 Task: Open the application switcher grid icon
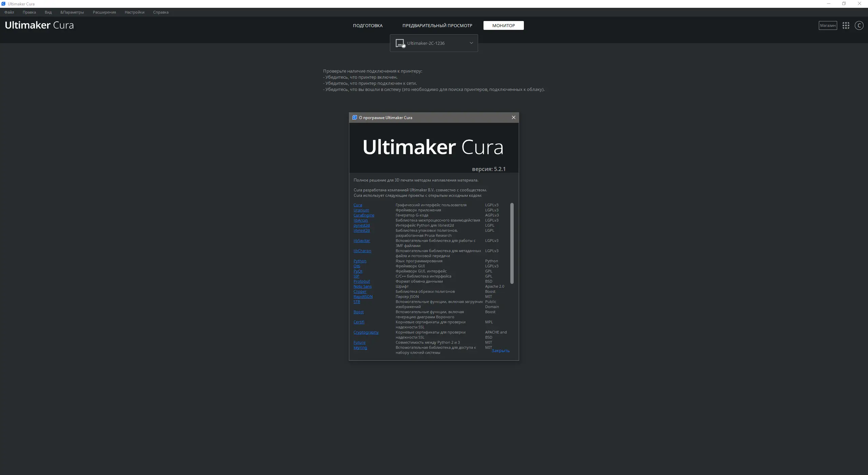pyautogui.click(x=846, y=25)
